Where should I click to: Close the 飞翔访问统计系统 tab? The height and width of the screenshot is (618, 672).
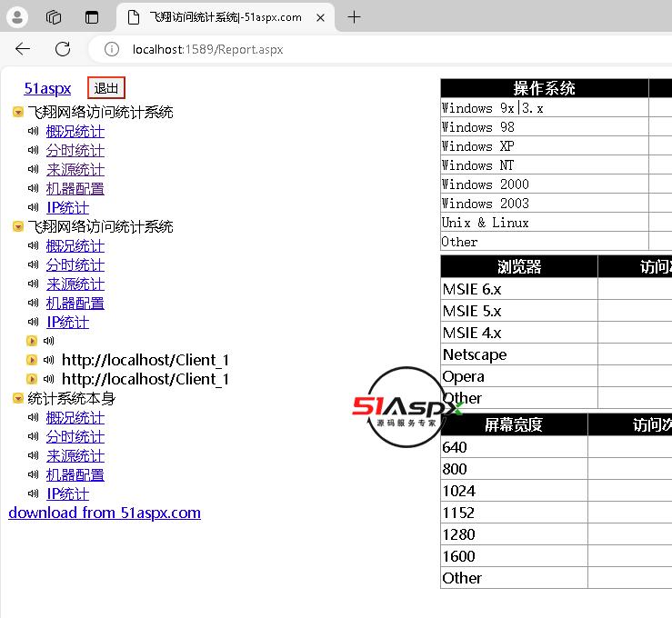click(x=320, y=17)
